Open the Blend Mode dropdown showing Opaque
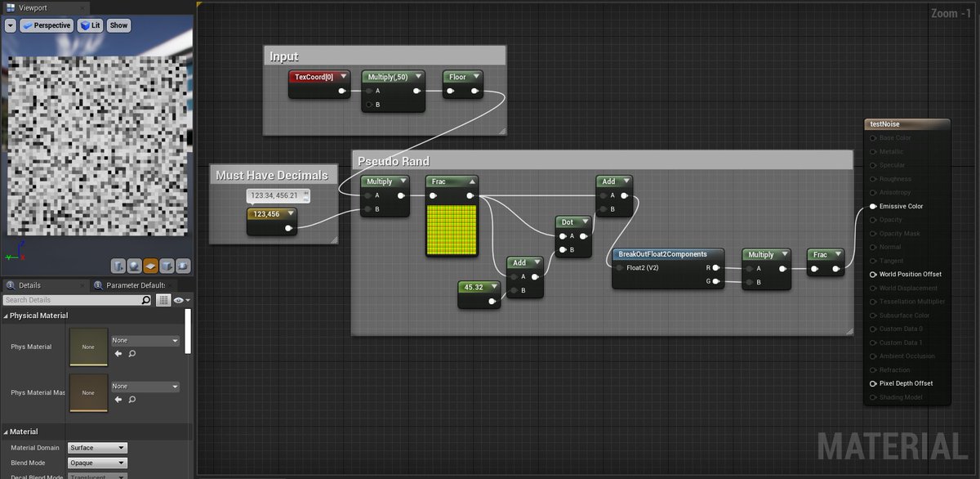 (x=97, y=463)
